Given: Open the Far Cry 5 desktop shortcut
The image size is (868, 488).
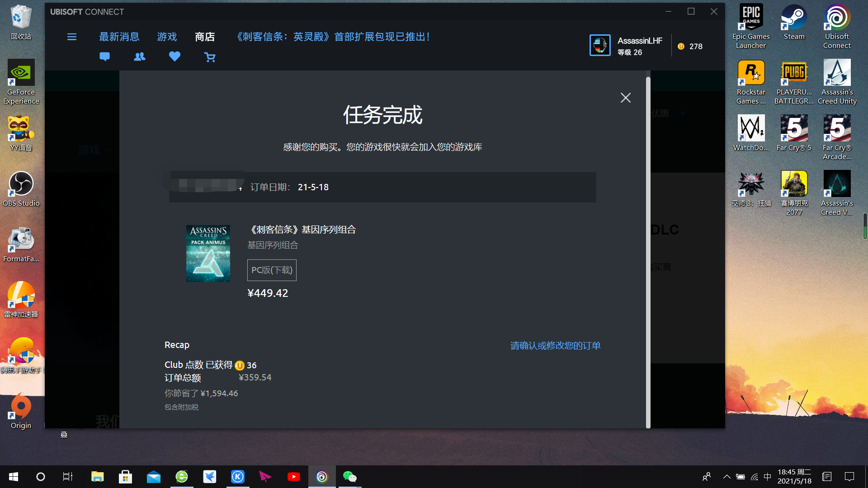Looking at the screenshot, I should (794, 134).
